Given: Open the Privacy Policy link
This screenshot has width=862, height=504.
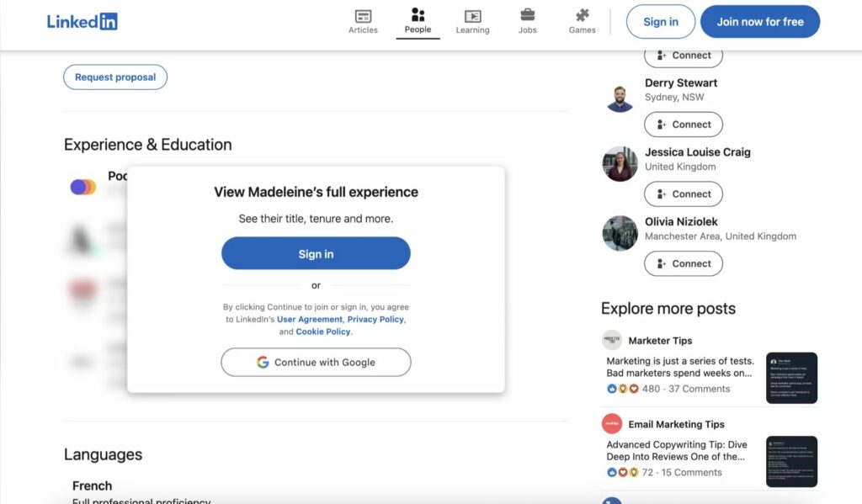Looking at the screenshot, I should click(x=375, y=320).
